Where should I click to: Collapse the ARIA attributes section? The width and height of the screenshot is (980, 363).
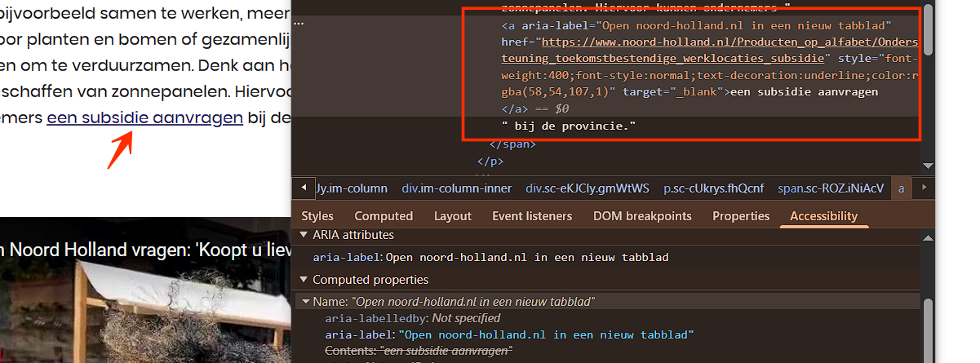tap(301, 235)
